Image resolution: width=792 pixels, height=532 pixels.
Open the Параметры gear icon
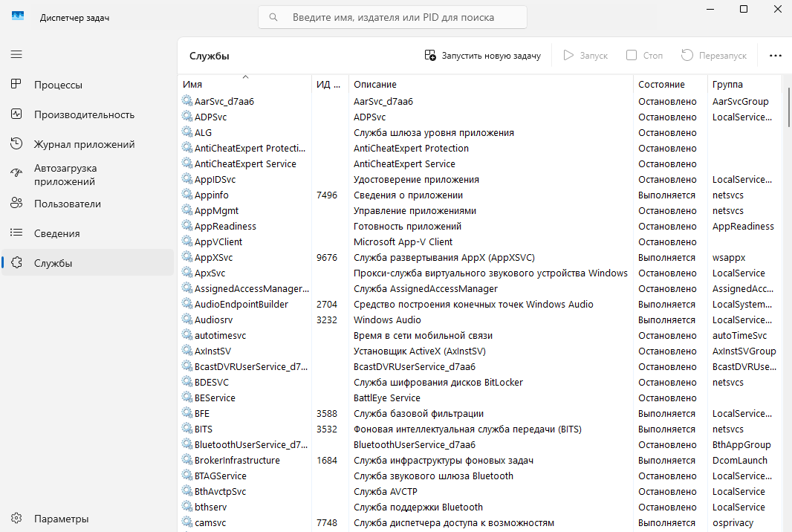(x=16, y=519)
